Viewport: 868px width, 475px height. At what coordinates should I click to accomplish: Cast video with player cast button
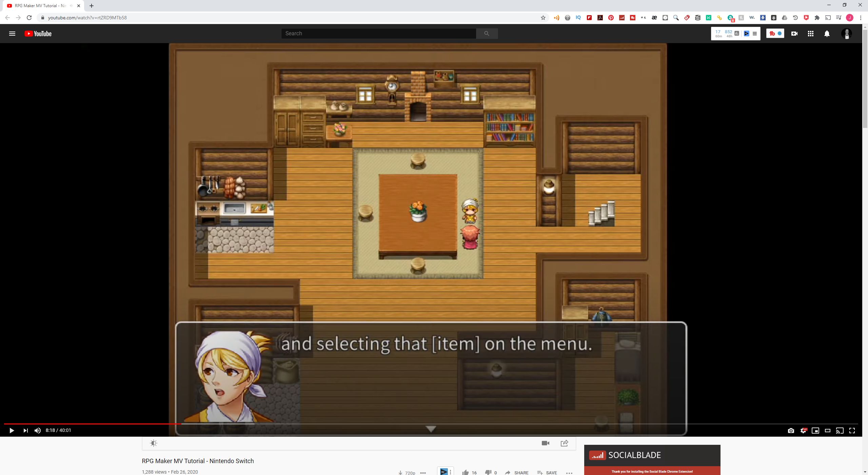pyautogui.click(x=840, y=431)
